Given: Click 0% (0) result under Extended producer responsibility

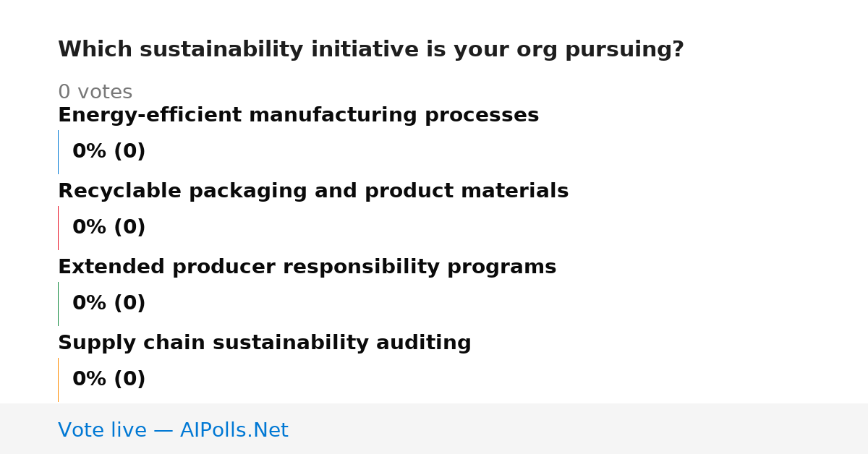Looking at the screenshot, I should point(109,304).
